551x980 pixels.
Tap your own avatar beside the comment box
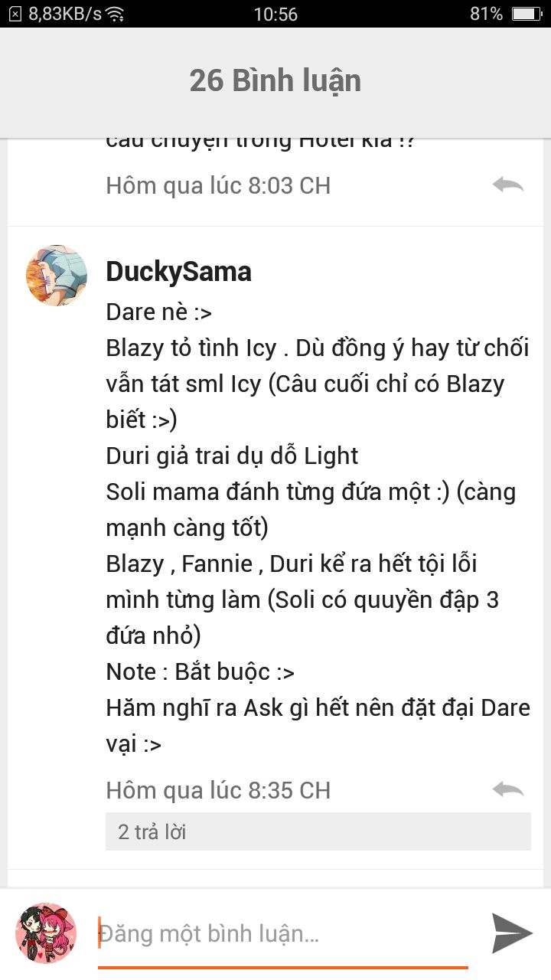tap(46, 933)
